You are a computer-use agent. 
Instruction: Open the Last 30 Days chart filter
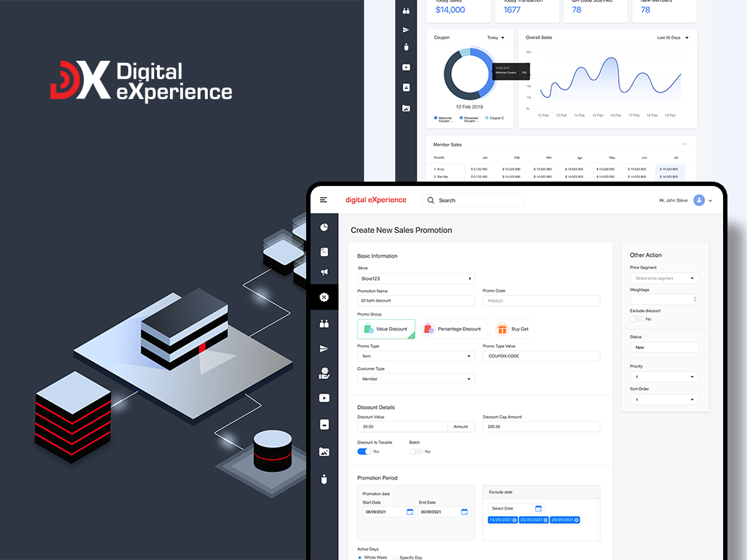[672, 38]
